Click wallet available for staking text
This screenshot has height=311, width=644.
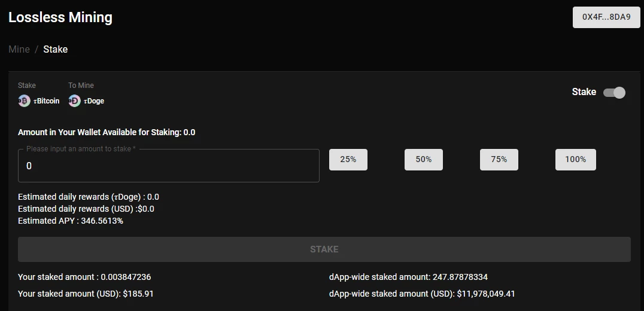click(107, 133)
